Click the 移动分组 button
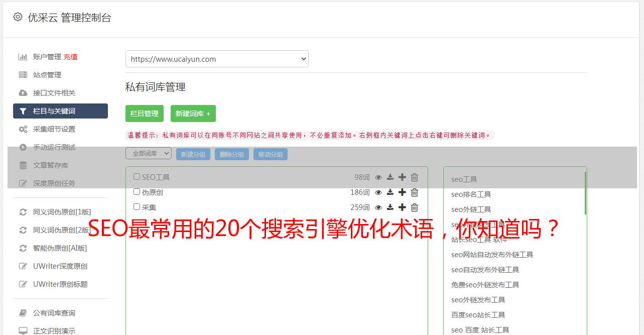644x335 pixels. pyautogui.click(x=271, y=154)
